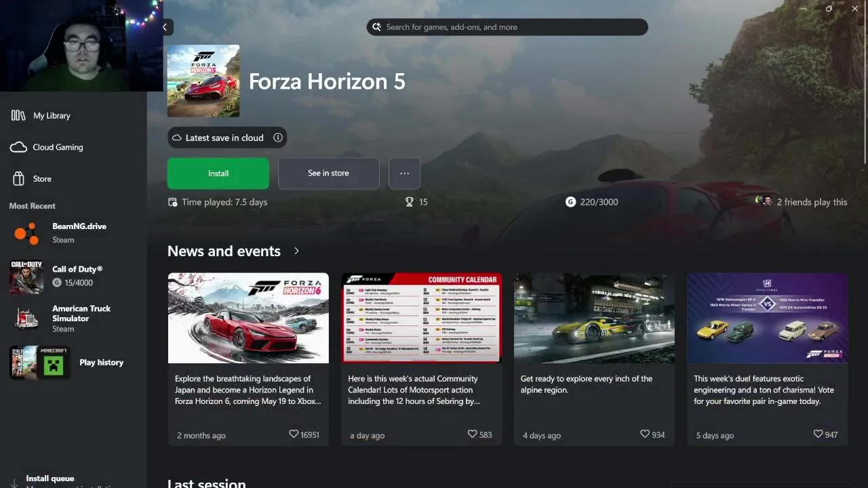Minimize the Xbox app window

(x=803, y=9)
